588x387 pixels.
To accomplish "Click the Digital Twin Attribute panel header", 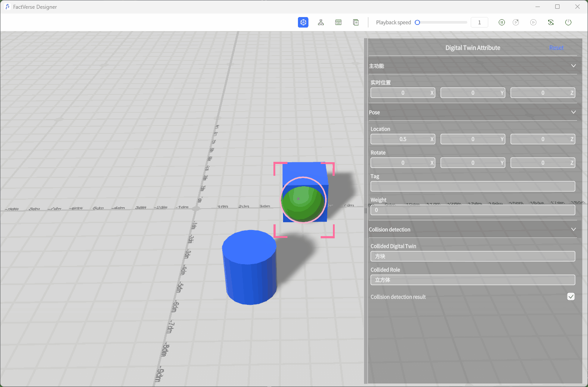I will pyautogui.click(x=472, y=48).
